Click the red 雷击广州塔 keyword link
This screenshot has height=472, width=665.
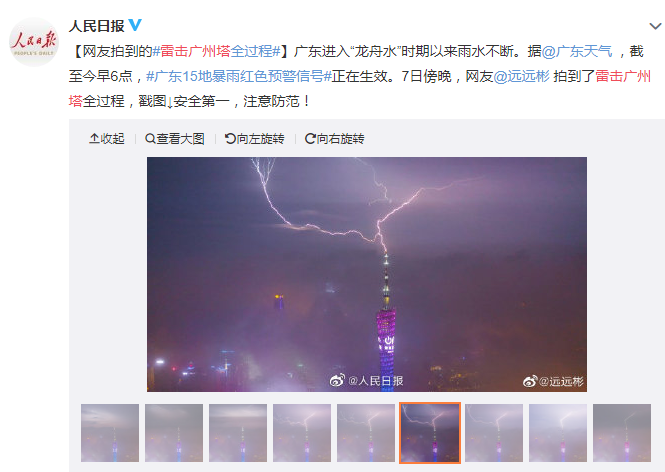click(x=623, y=76)
